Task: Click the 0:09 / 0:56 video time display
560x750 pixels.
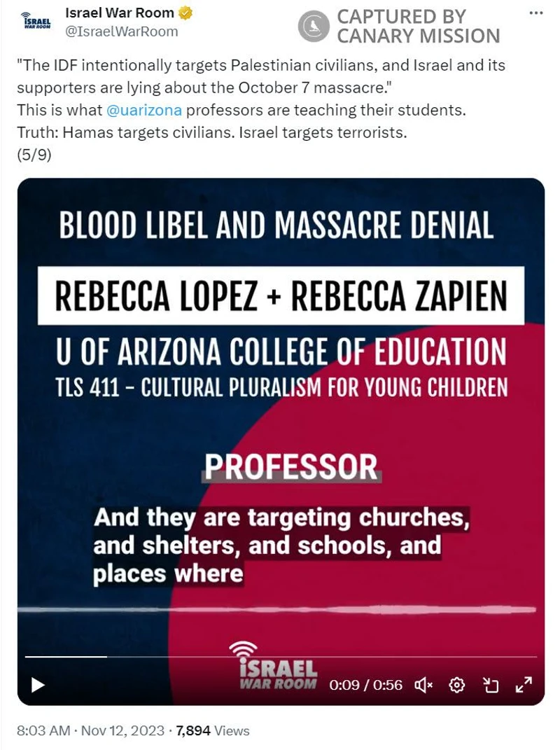Action: point(365,684)
